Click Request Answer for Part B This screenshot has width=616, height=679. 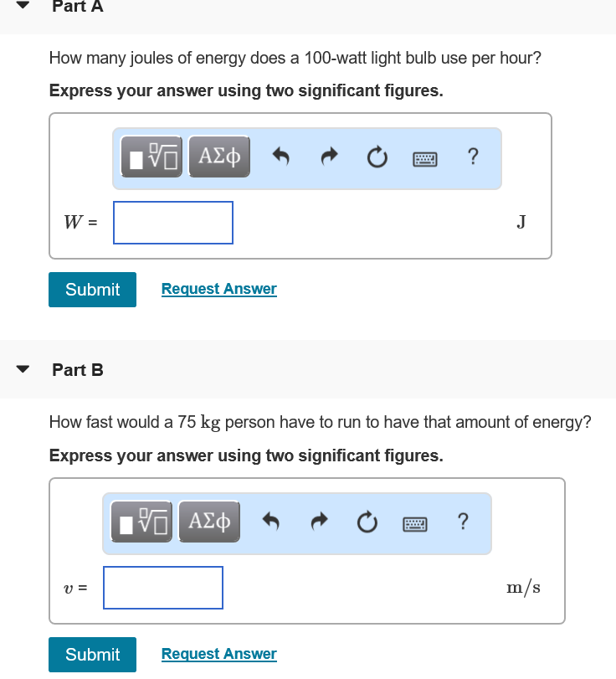(x=218, y=654)
